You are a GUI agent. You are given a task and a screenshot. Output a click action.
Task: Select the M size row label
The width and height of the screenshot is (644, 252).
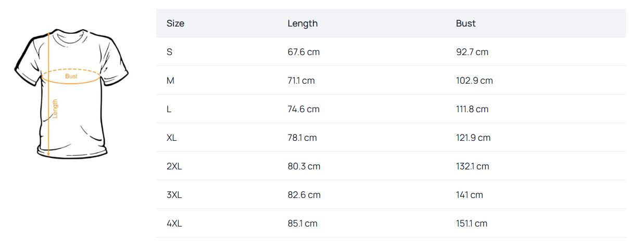pyautogui.click(x=170, y=81)
